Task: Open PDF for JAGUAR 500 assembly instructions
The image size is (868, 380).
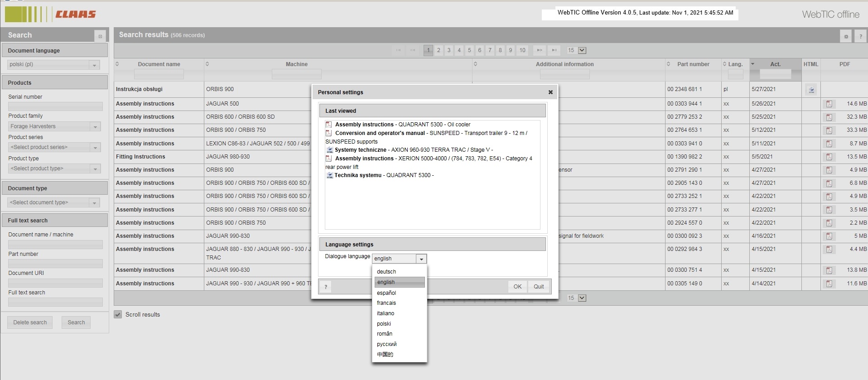Action: point(829,104)
